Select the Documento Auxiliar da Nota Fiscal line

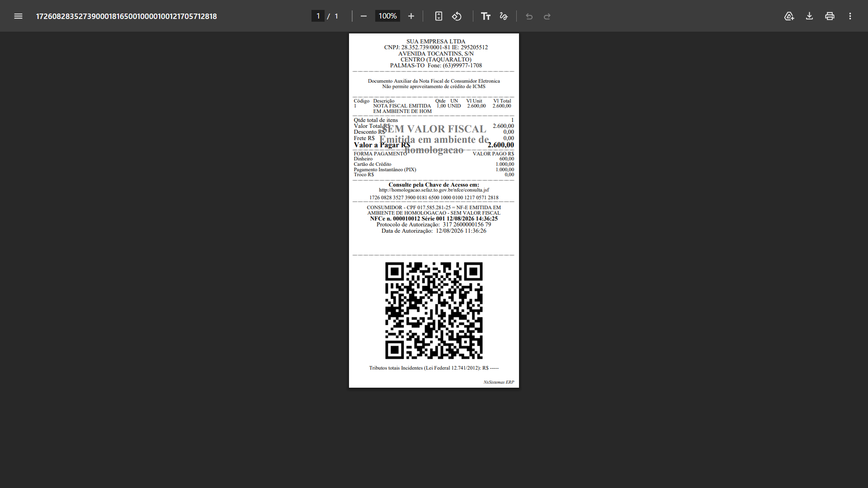[x=434, y=81]
